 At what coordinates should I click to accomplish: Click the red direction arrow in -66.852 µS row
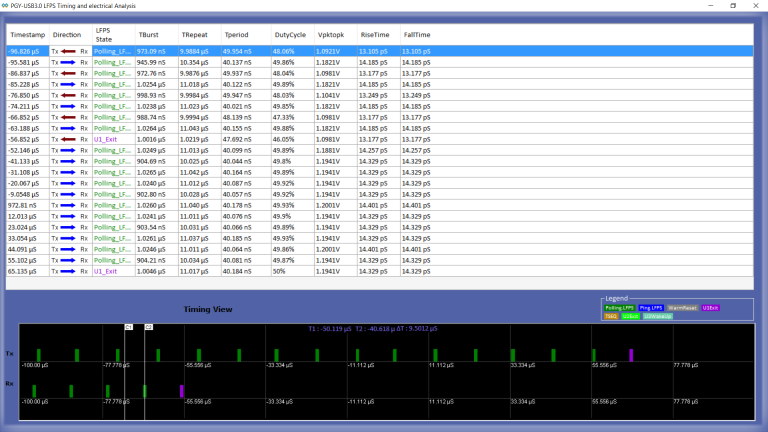68,118
